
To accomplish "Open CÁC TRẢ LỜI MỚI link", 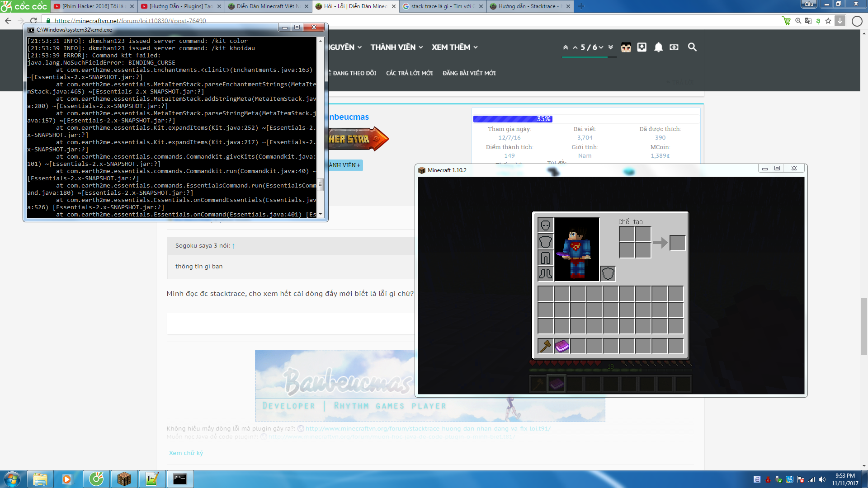I will click(x=409, y=73).
